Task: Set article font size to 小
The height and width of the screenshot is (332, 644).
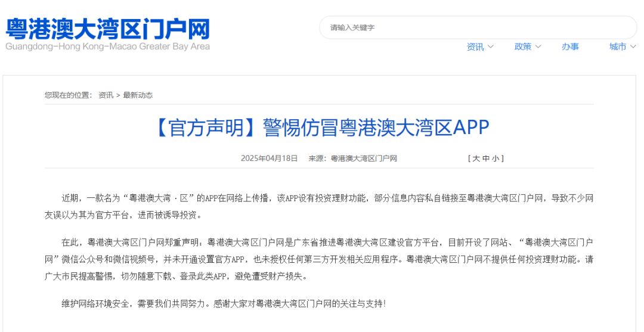Action: point(496,159)
